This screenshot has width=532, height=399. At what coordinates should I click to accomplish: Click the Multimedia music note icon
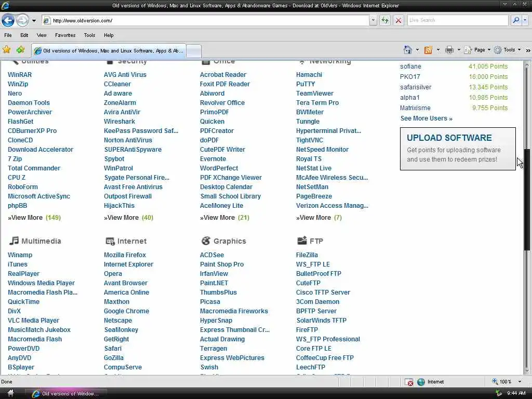point(14,241)
